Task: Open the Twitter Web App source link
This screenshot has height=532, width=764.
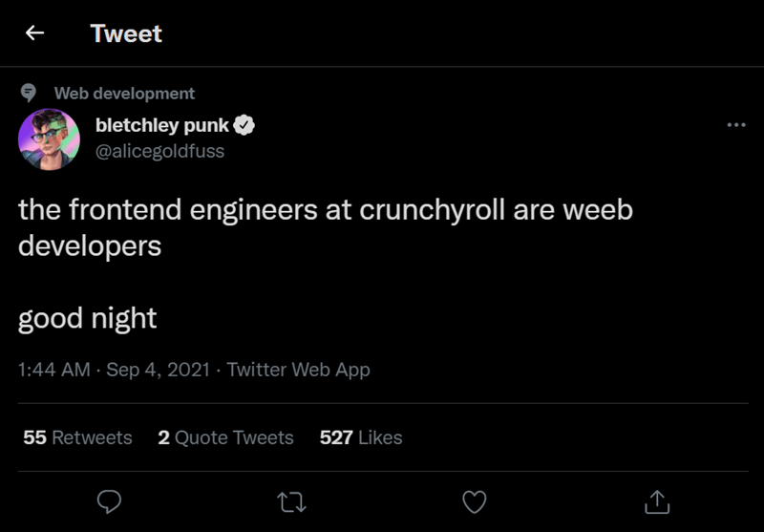Action: click(298, 370)
